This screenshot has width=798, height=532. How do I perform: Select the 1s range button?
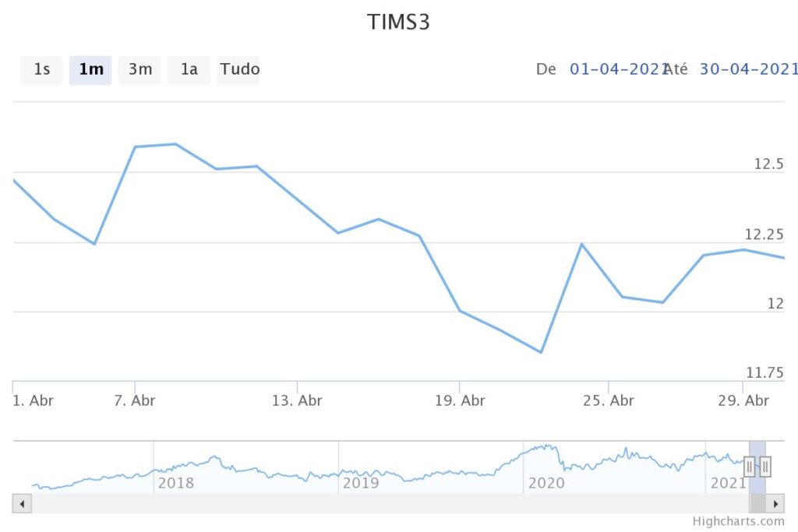point(41,69)
